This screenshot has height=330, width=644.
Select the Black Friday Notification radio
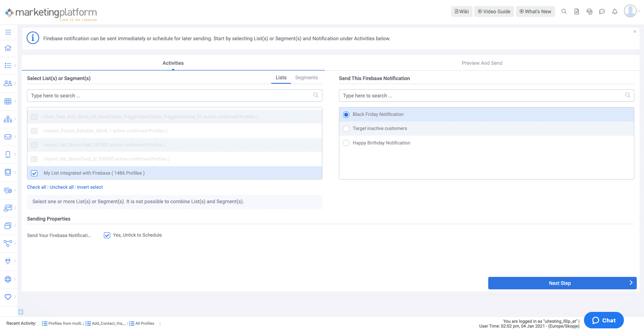pyautogui.click(x=346, y=115)
